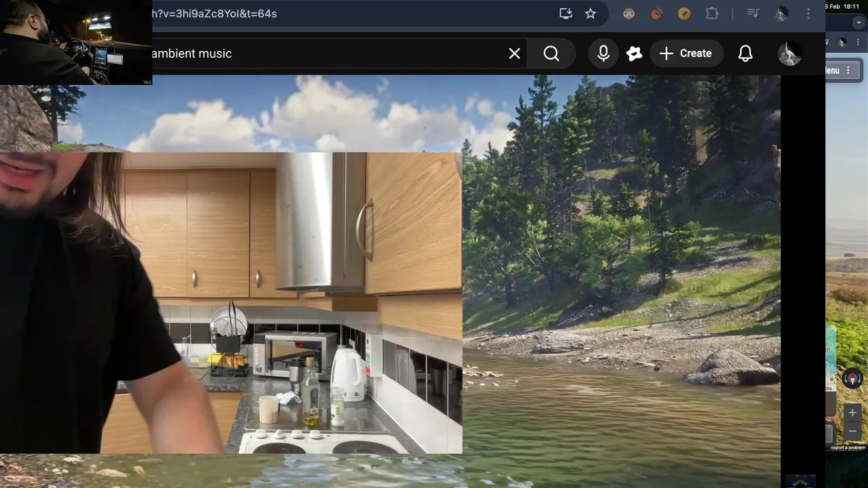Image resolution: width=868 pixels, height=488 pixels.
Task: Click the river landscape YouTube video
Action: (620, 271)
